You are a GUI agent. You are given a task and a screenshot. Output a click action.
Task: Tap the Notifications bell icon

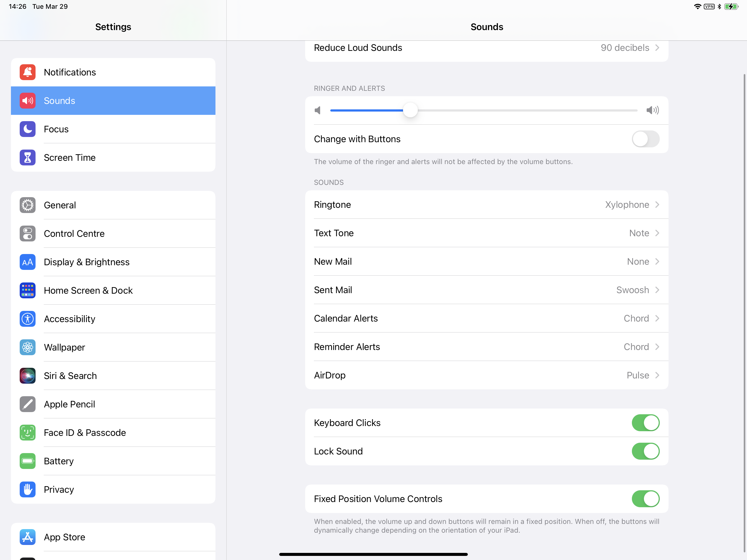click(x=27, y=72)
